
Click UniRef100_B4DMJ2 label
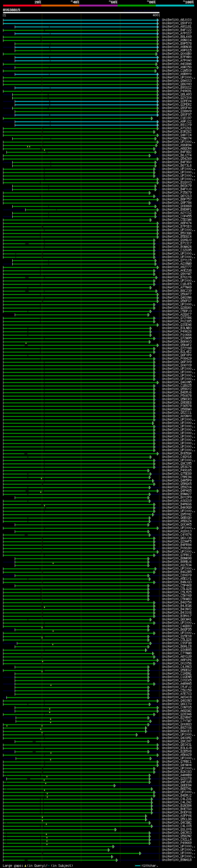pos(177,796)
